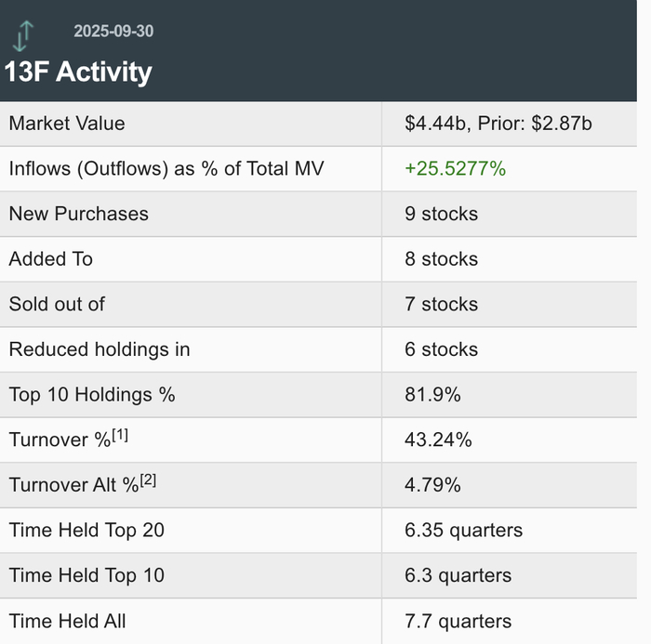
Task: Click the 9 stocks new purchases value
Action: tap(441, 214)
